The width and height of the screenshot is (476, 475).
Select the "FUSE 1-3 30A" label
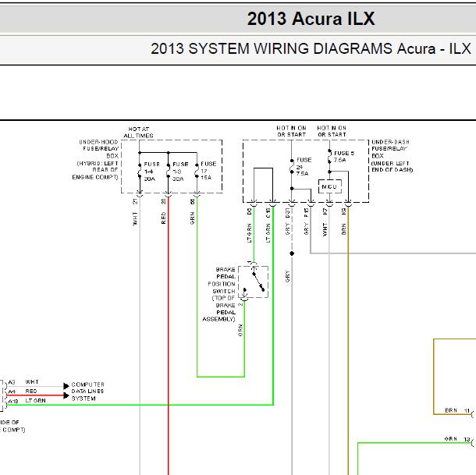[180, 172]
